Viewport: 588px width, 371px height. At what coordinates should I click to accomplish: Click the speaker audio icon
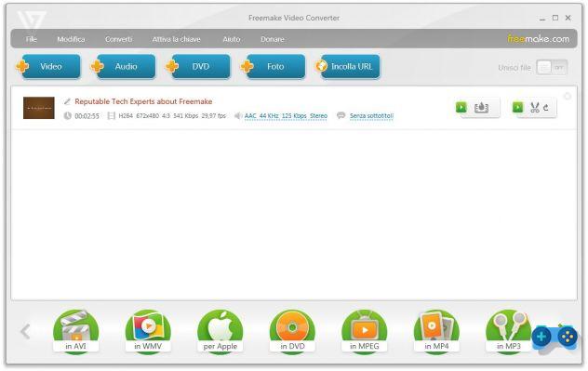pyautogui.click(x=238, y=116)
